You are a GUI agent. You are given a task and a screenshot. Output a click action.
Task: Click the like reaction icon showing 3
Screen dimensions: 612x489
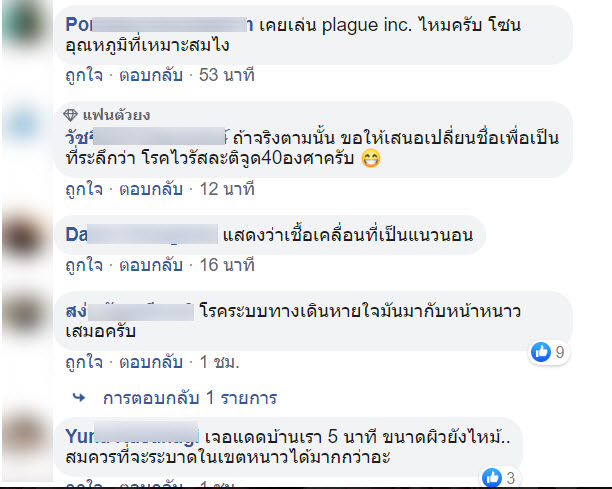click(492, 477)
